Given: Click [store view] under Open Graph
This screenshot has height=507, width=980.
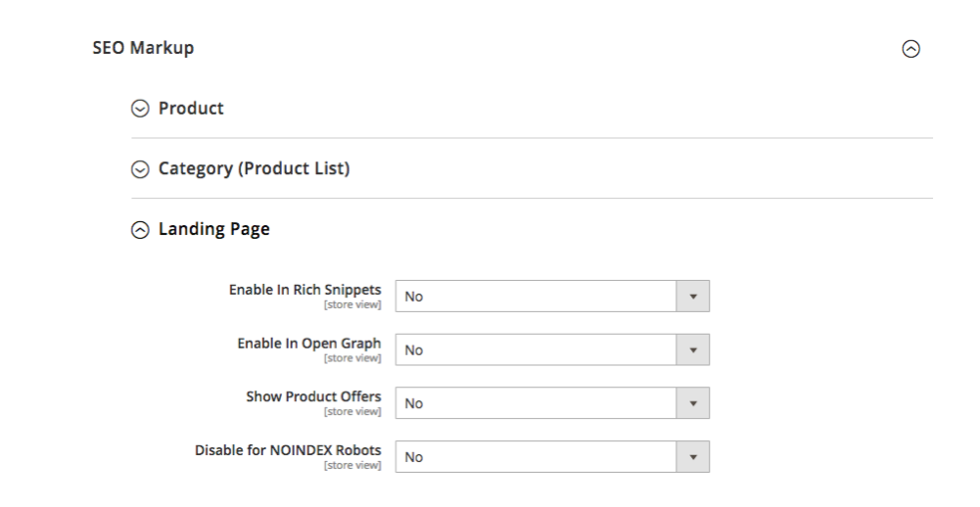Looking at the screenshot, I should pyautogui.click(x=352, y=358).
